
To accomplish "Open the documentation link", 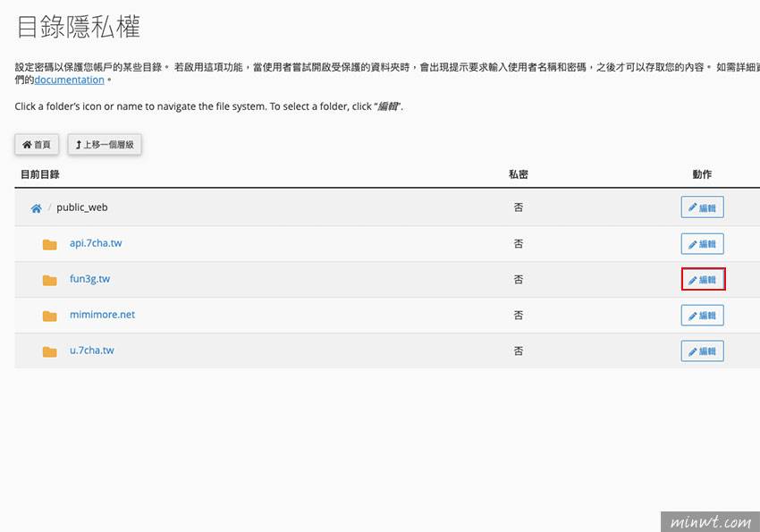I will (70, 80).
